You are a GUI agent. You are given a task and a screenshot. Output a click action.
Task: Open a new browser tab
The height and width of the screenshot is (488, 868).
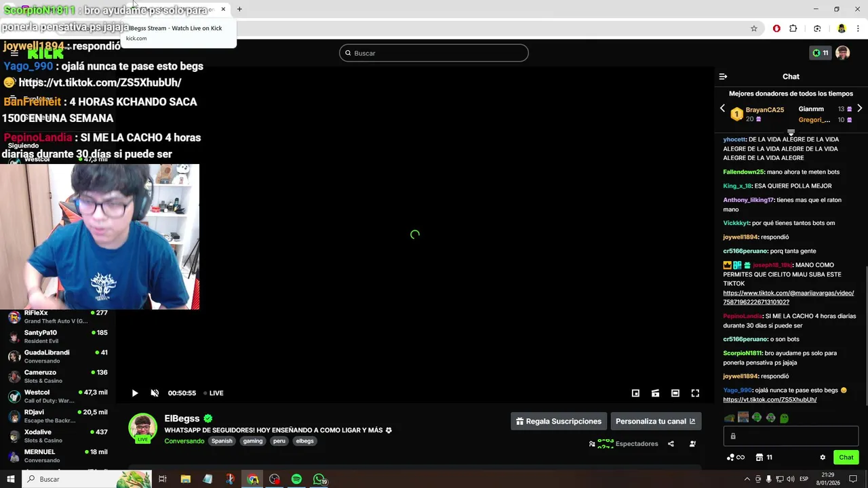[x=239, y=9]
